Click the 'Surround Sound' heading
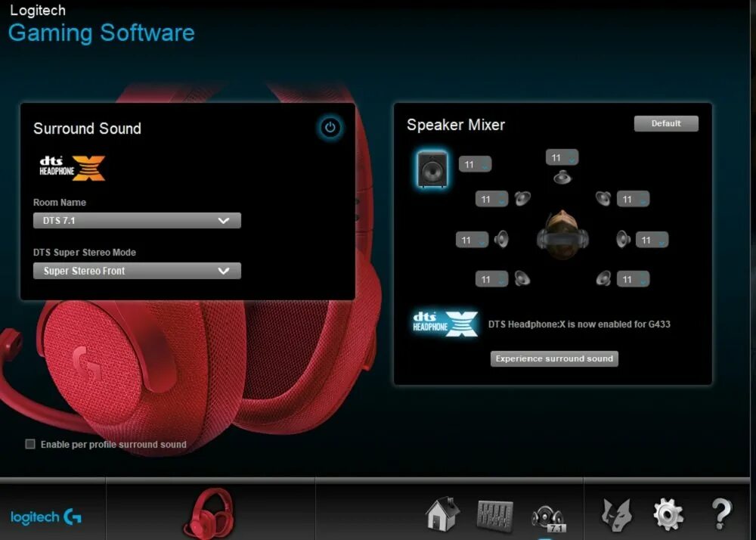This screenshot has height=540, width=756. (x=87, y=129)
